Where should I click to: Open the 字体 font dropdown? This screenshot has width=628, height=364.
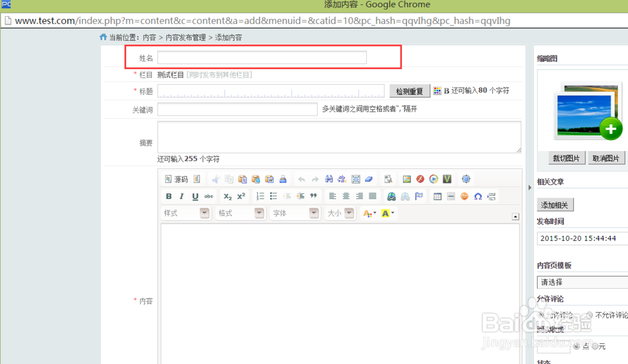pyautogui.click(x=295, y=213)
